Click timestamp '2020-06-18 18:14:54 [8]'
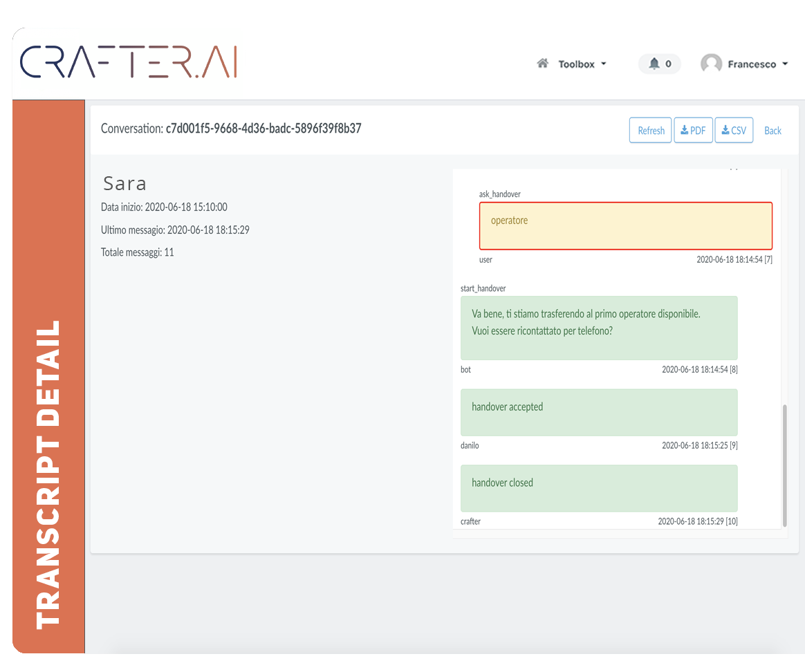The image size is (805, 672). pos(700,370)
